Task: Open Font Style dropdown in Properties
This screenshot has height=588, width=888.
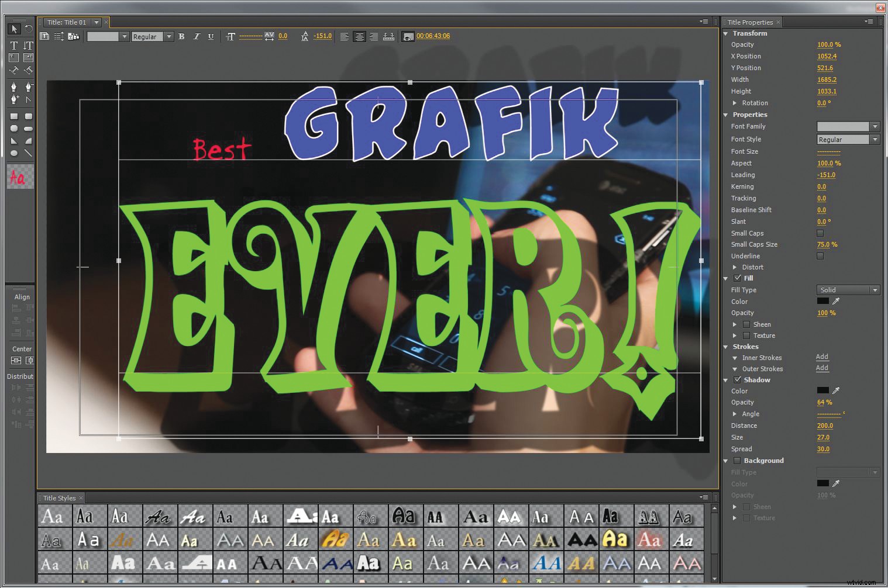Action: pos(848,140)
